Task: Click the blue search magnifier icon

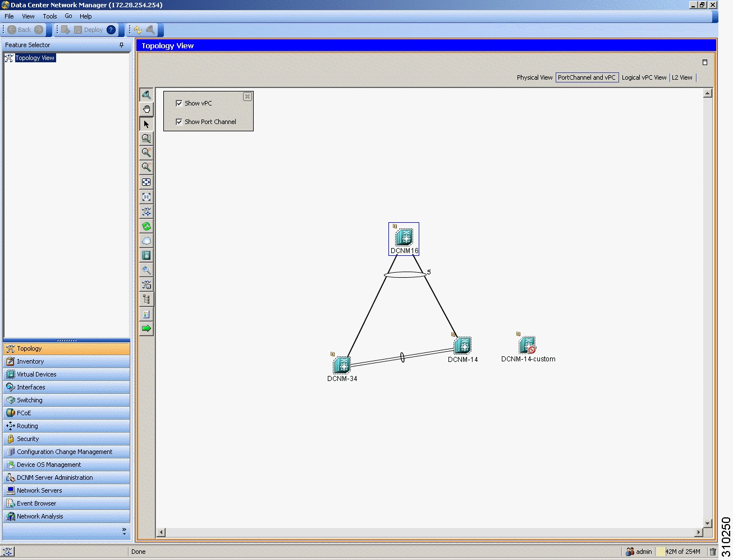Action: click(146, 270)
